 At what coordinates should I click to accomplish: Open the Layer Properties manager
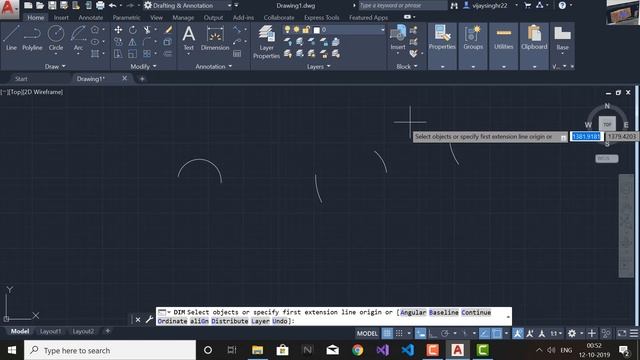coord(266,42)
